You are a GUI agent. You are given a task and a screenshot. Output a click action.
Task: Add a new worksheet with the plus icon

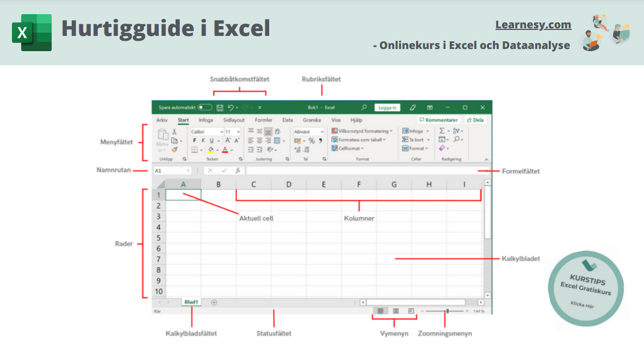pos(213,301)
